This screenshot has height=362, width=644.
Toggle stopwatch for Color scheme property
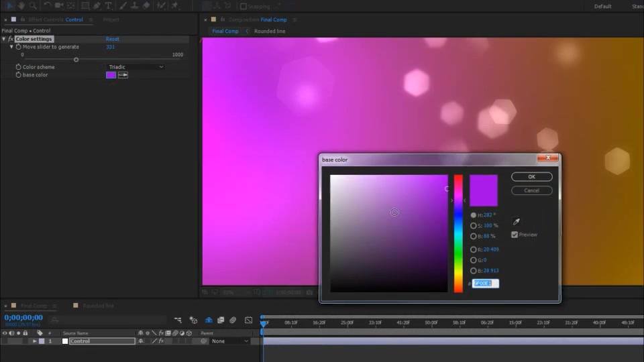point(18,67)
